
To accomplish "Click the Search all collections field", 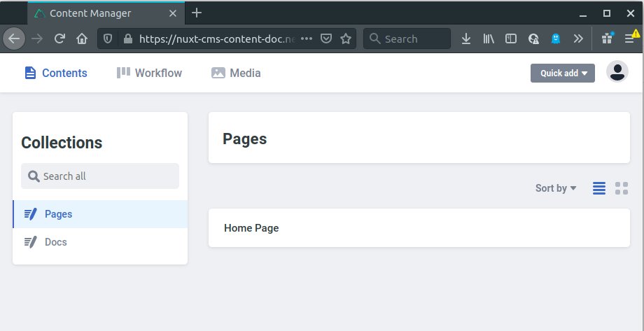I will (x=100, y=176).
